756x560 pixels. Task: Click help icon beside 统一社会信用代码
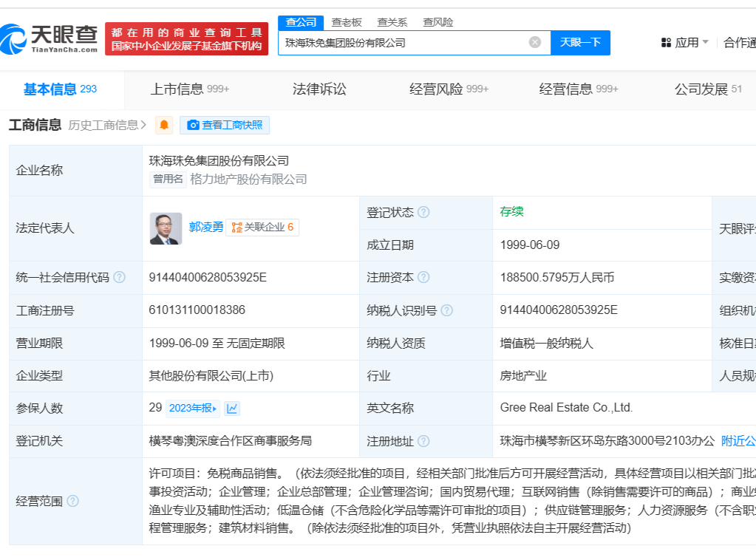119,278
